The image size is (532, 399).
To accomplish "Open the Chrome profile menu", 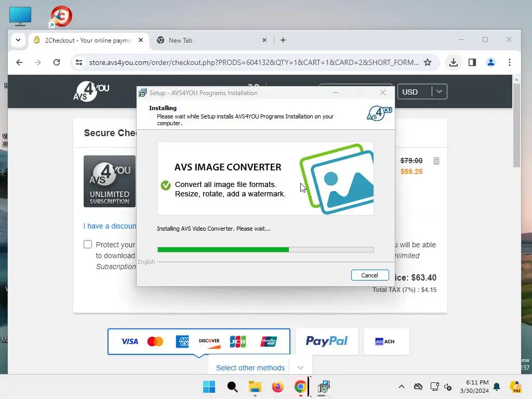I will tap(490, 62).
